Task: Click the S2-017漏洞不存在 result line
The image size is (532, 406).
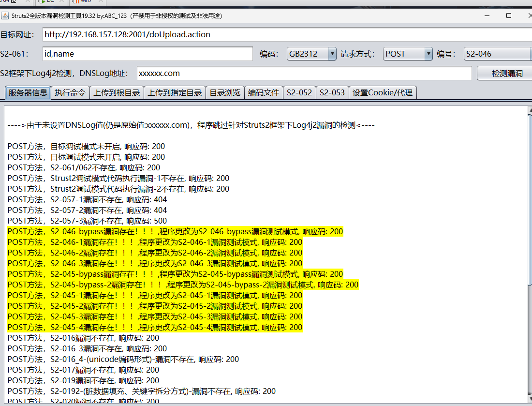Action: (84, 370)
